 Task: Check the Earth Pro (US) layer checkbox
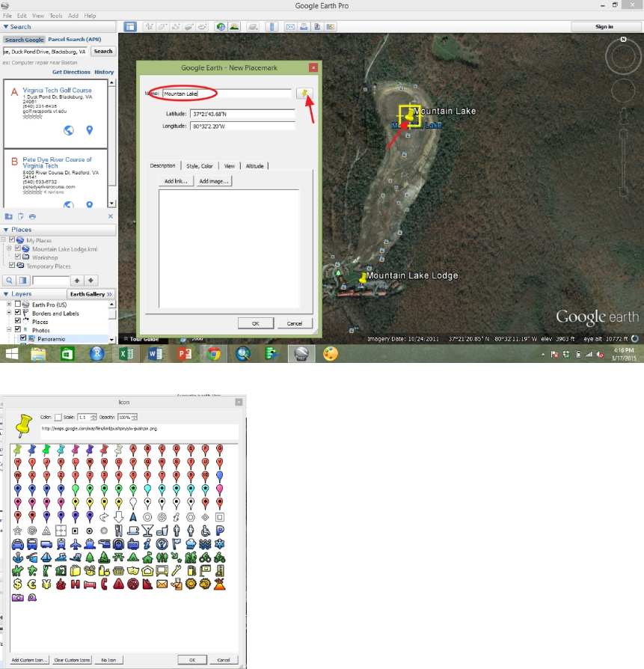click(x=17, y=305)
